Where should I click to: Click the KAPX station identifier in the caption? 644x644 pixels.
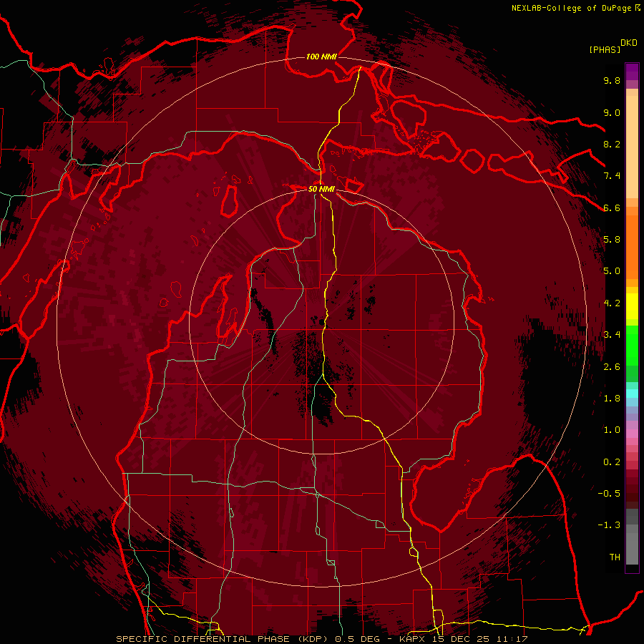click(413, 639)
